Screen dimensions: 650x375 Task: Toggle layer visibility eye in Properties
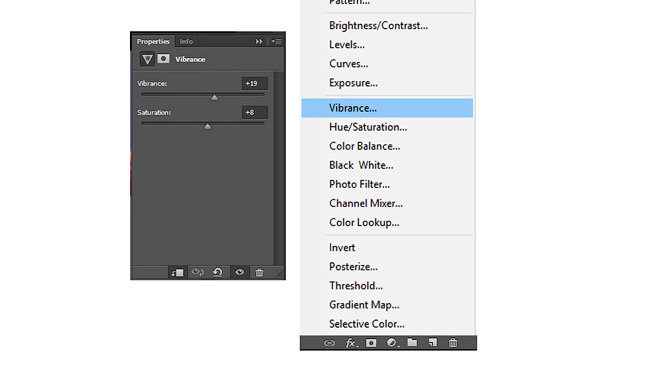(x=240, y=272)
